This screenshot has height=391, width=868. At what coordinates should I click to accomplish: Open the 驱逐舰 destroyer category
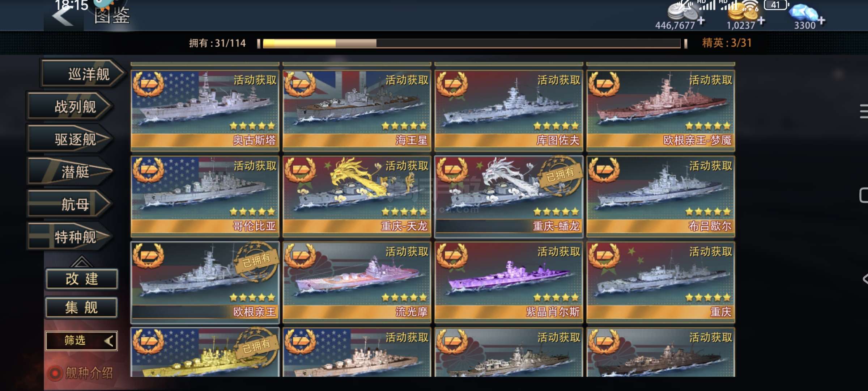71,139
